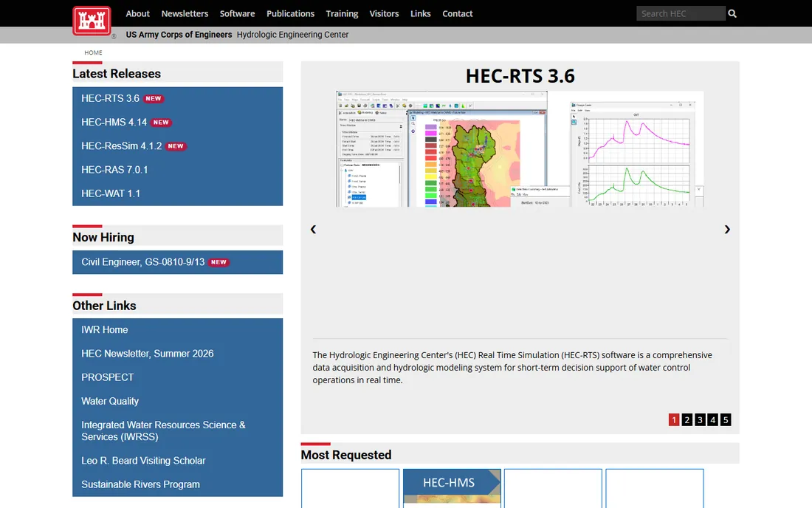Open the Links menu
Viewport: 812px width, 508px height.
point(421,13)
